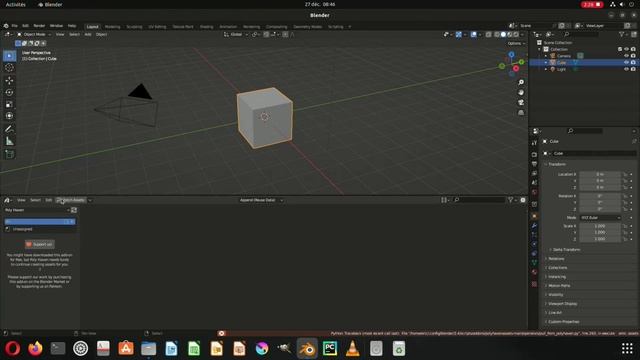Toggle Collection exclude checkbox in outliner
Viewport: 640px width, 360px height.
620,49
